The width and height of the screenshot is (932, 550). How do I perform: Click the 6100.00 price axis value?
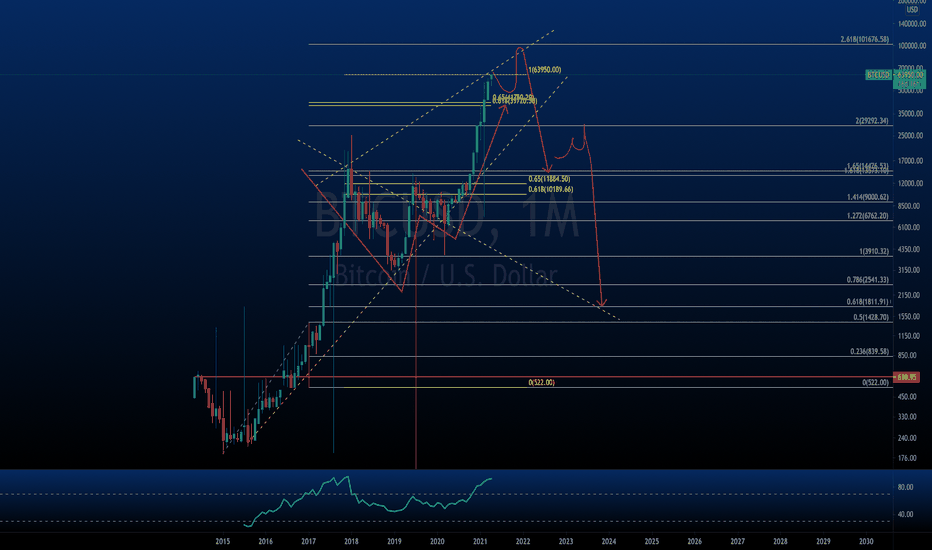(911, 227)
